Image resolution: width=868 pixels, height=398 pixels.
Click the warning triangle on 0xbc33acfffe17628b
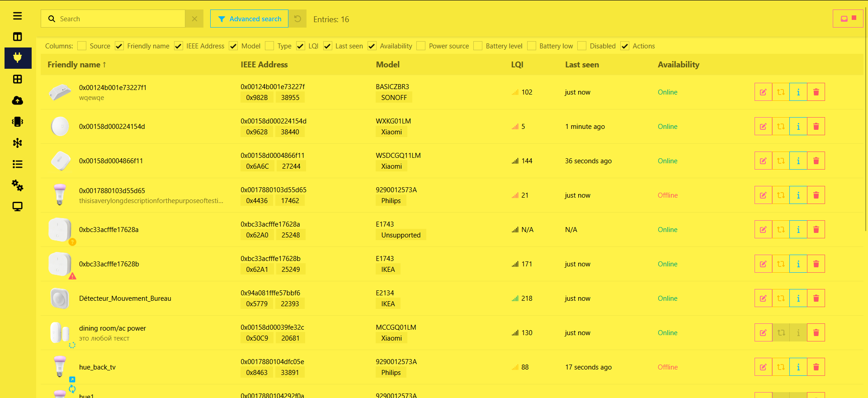pyautogui.click(x=72, y=276)
